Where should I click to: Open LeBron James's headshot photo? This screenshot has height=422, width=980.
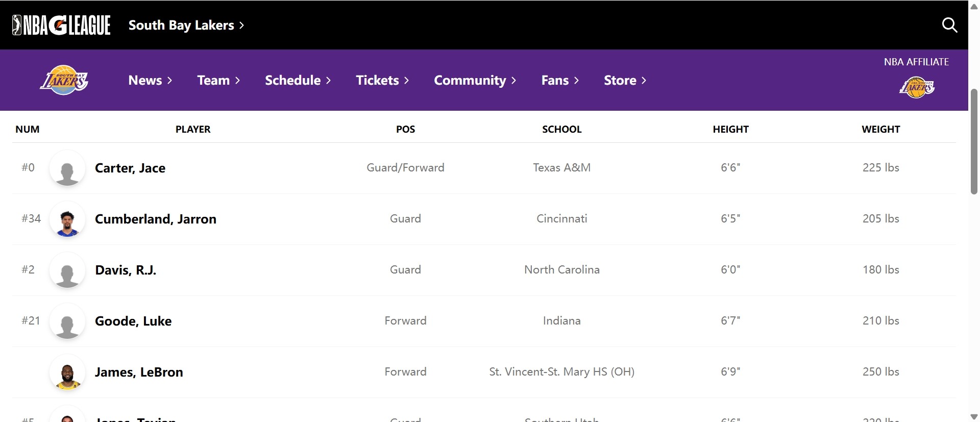(x=67, y=373)
